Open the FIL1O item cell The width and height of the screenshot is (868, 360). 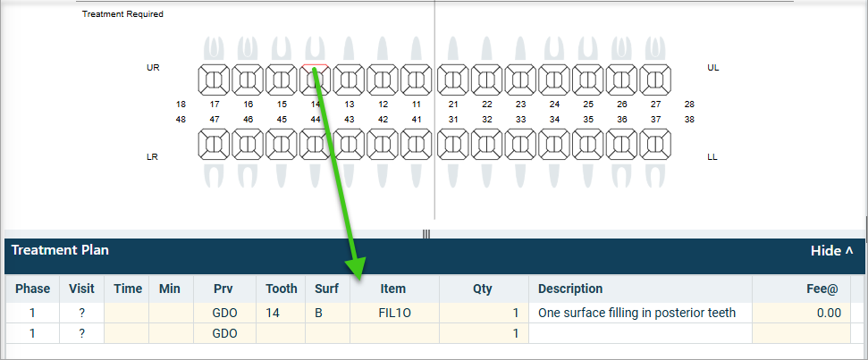pyautogui.click(x=395, y=313)
